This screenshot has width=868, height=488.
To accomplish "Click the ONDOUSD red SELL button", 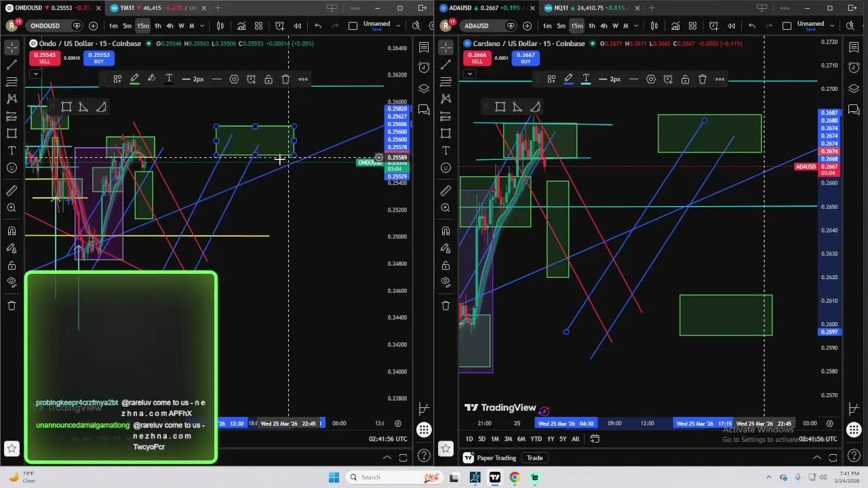I will (x=44, y=58).
